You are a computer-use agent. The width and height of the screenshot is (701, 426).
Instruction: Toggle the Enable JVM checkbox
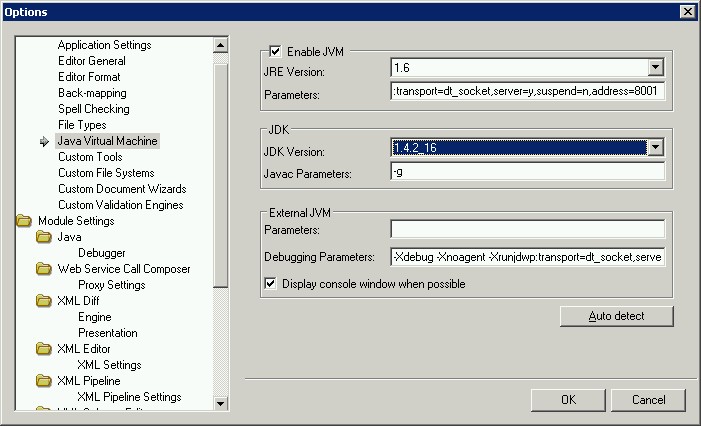(x=275, y=51)
